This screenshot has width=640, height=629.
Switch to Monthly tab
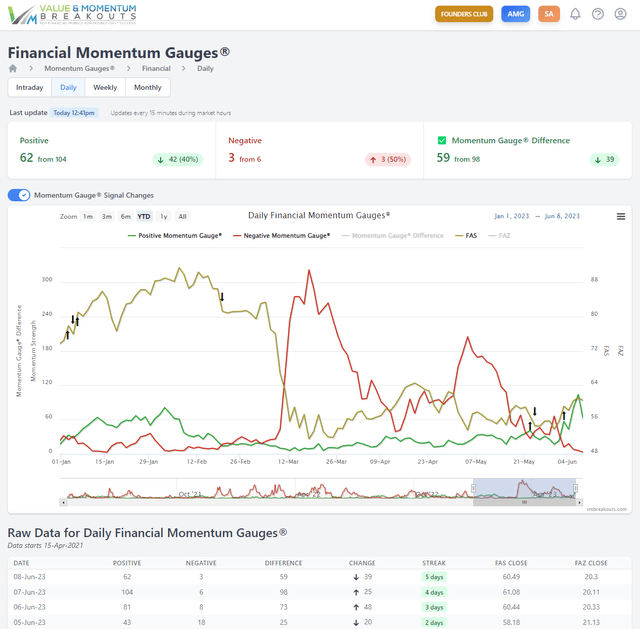click(x=148, y=87)
